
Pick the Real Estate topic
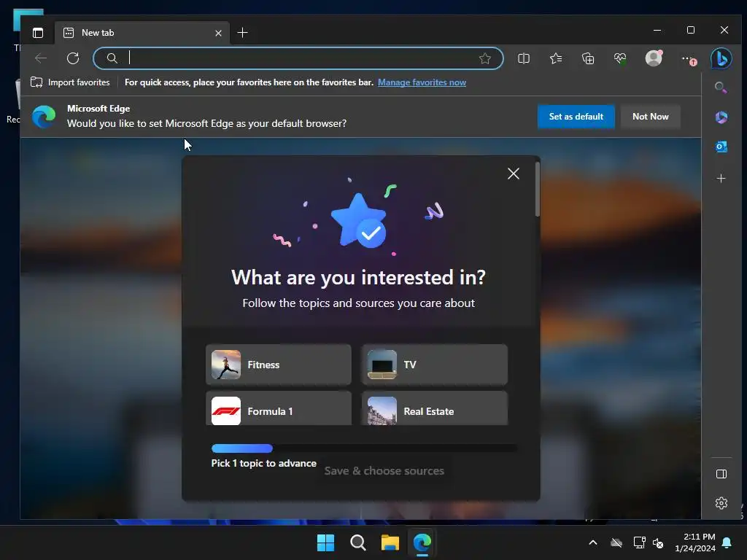(x=435, y=408)
